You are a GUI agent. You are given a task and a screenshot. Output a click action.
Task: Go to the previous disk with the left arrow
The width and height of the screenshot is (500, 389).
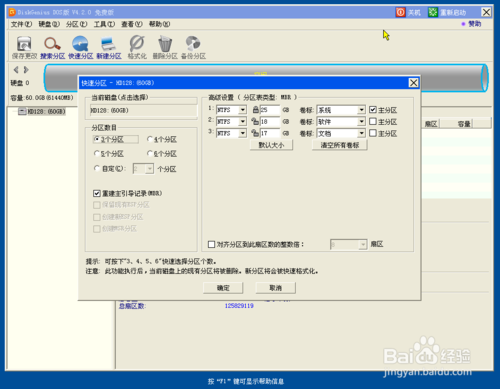pos(16,70)
